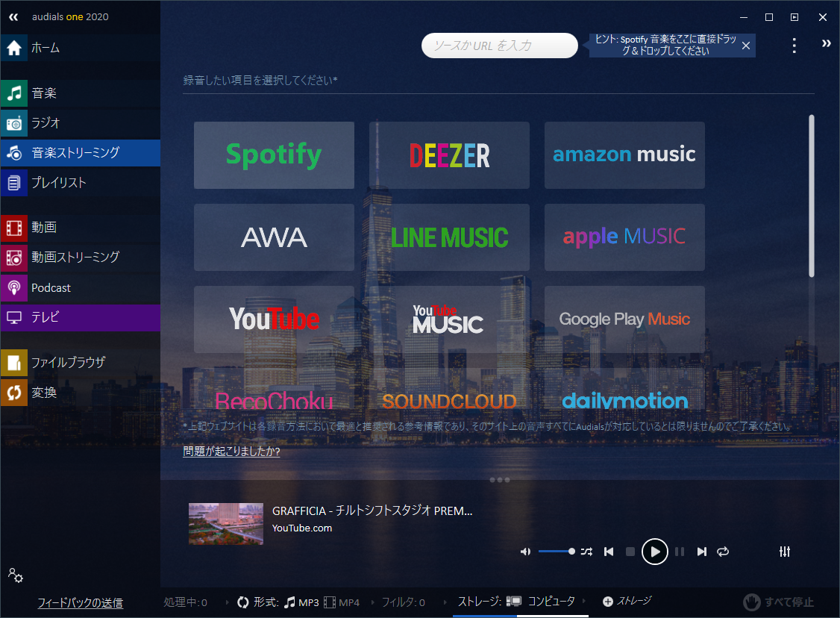Open the ラジオ radio section icon

[14, 122]
